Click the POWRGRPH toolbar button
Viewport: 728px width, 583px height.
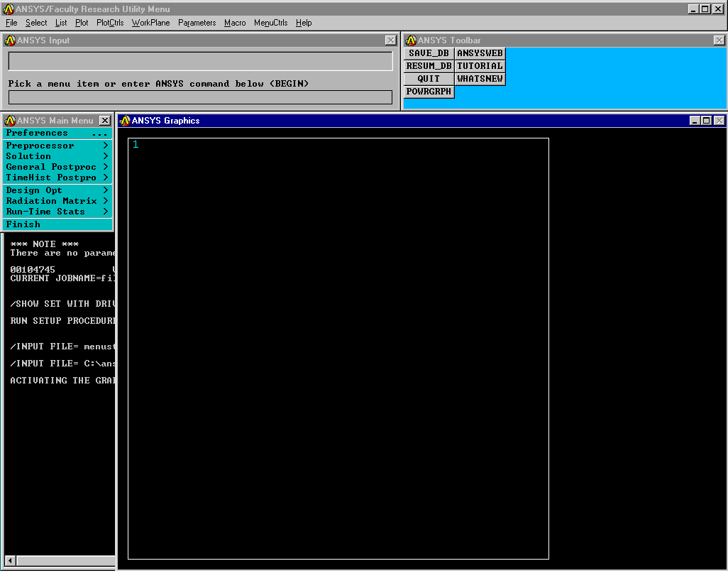[429, 92]
